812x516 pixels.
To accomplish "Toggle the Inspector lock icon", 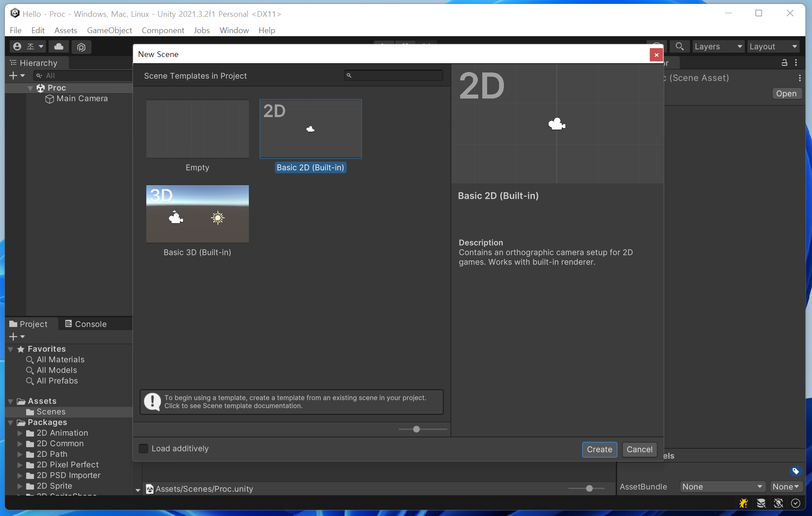I will pyautogui.click(x=785, y=63).
